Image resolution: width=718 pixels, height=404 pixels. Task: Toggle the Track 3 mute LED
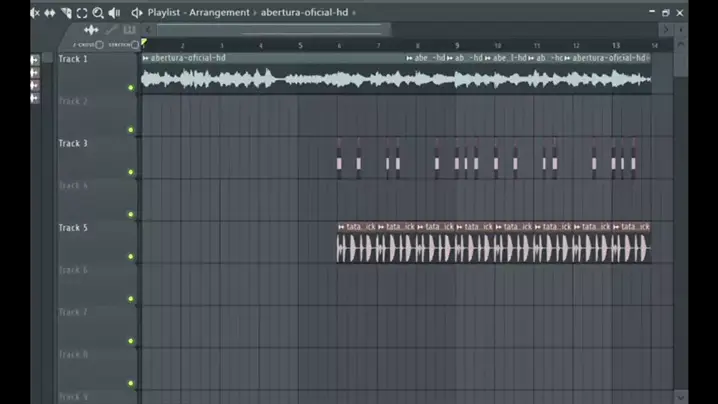pyautogui.click(x=131, y=172)
